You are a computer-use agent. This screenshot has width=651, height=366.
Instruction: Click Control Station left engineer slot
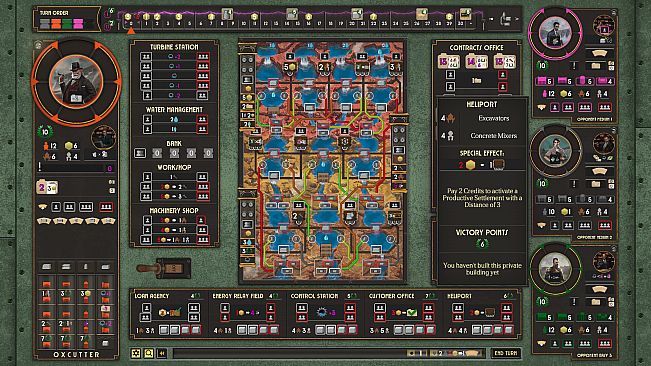302,308
